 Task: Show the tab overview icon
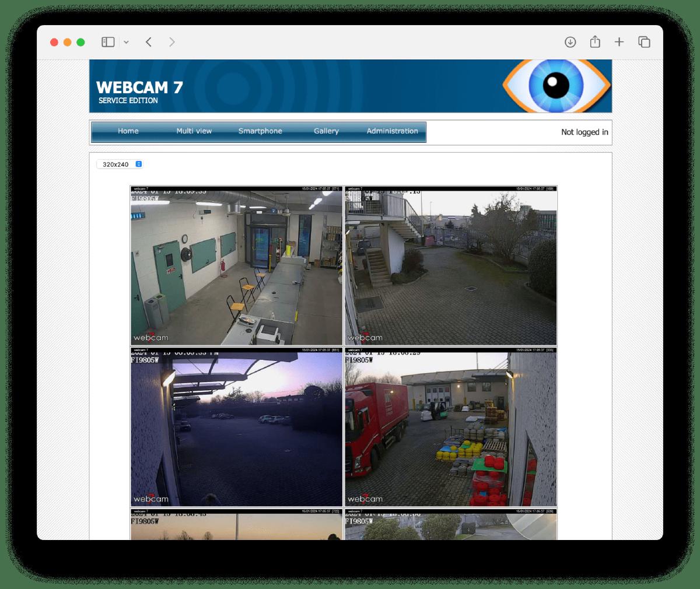click(644, 42)
